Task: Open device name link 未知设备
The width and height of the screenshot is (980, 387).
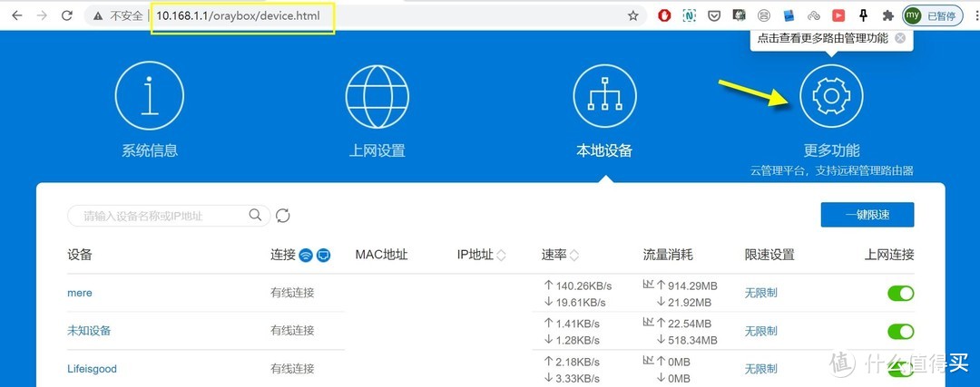Action: point(89,331)
